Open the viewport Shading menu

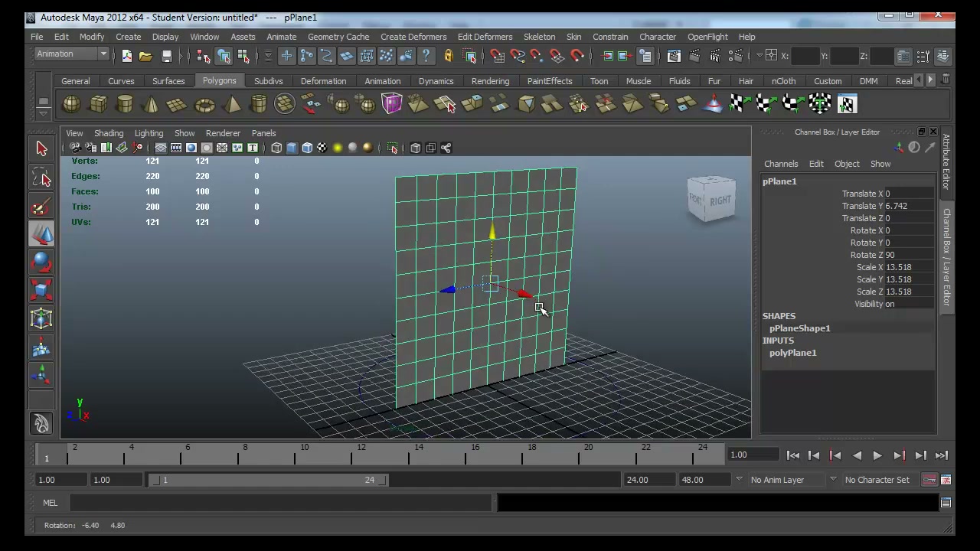[x=108, y=133]
